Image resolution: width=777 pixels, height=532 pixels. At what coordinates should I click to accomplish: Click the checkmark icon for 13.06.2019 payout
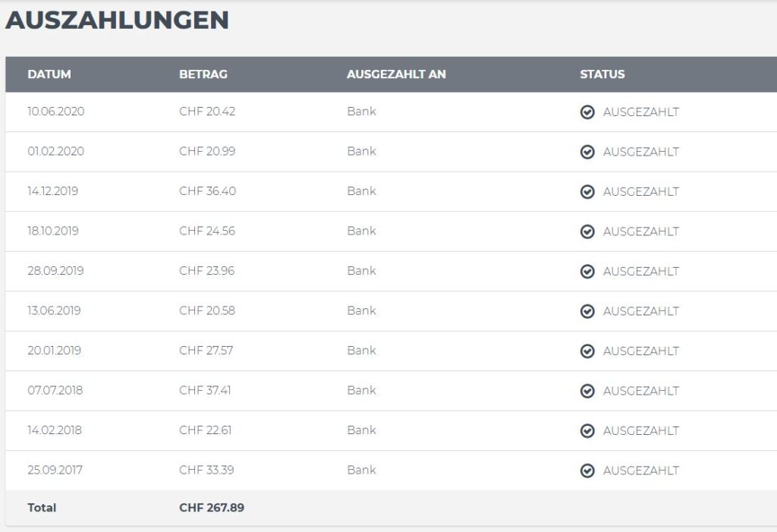coord(587,311)
